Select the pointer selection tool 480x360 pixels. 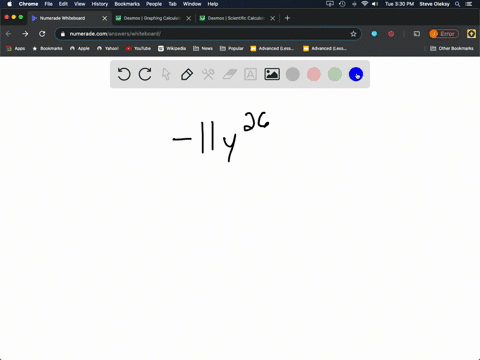(166, 74)
